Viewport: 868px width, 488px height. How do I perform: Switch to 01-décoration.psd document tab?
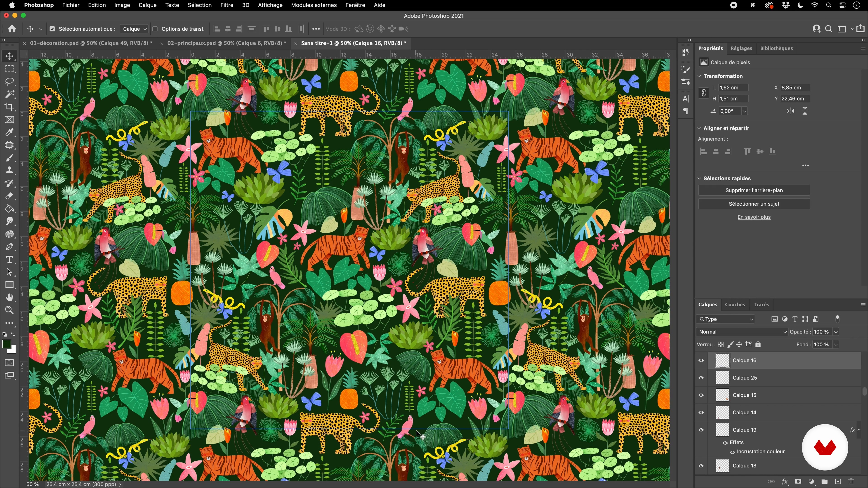91,43
